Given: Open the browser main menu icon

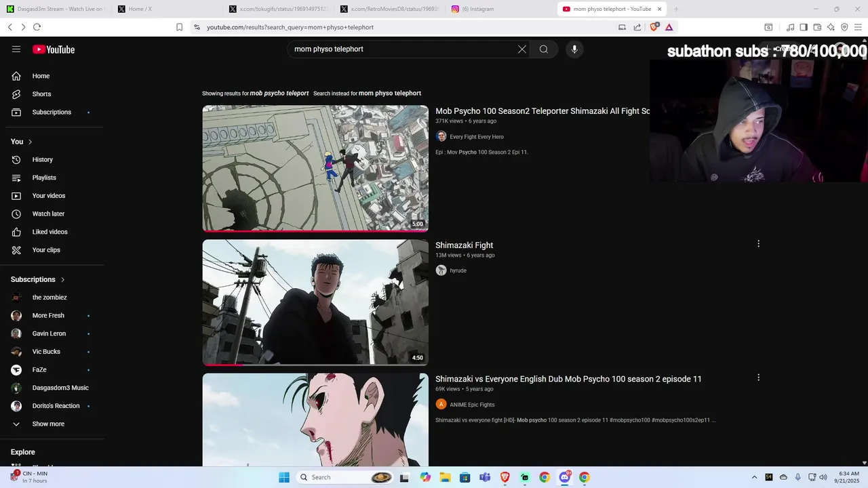Looking at the screenshot, I should coord(858,27).
